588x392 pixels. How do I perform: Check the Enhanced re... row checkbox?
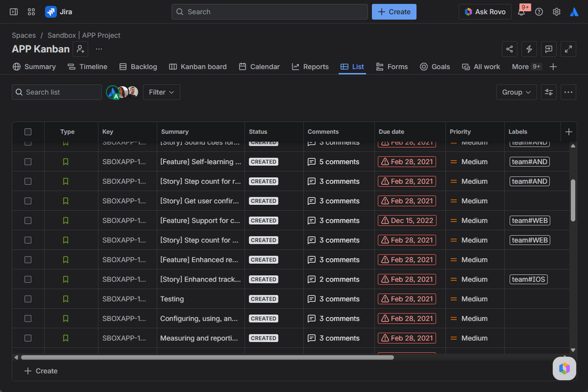tap(28, 260)
